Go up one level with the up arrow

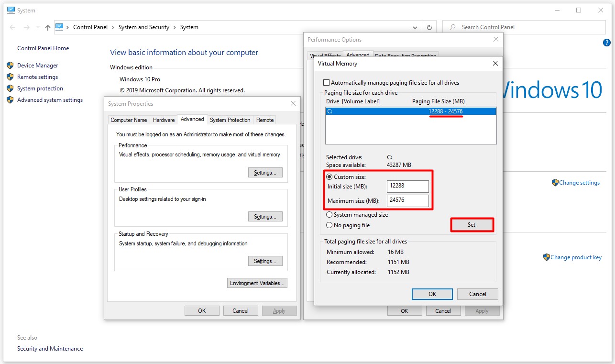(x=47, y=28)
